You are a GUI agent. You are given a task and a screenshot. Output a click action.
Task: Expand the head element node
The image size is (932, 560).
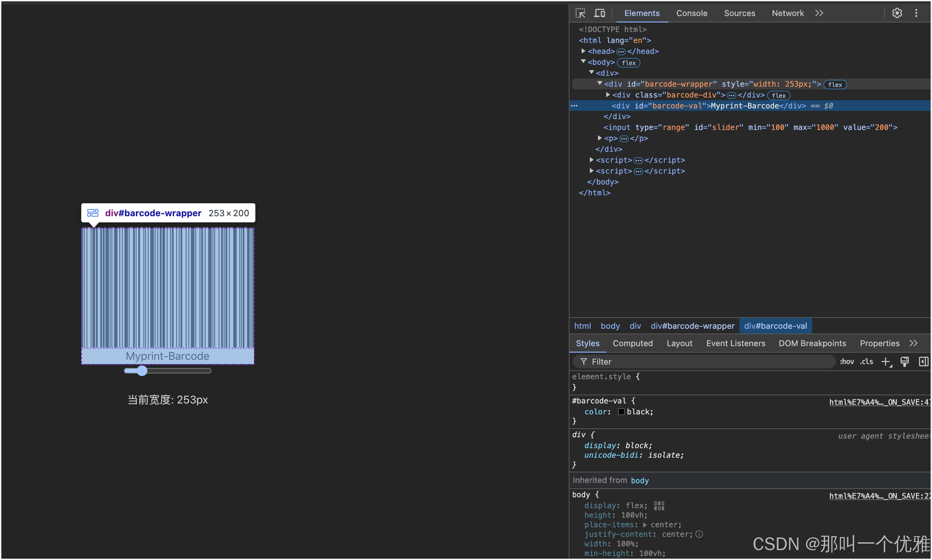click(x=583, y=51)
